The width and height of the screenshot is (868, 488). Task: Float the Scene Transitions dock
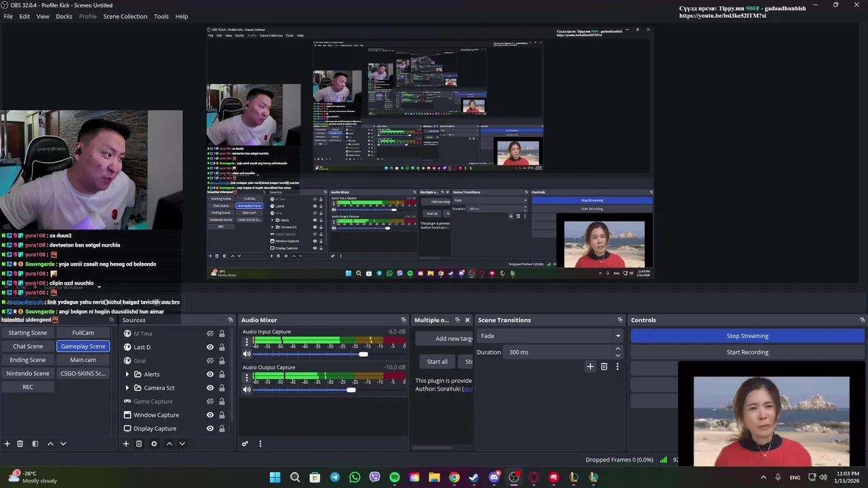pyautogui.click(x=620, y=320)
